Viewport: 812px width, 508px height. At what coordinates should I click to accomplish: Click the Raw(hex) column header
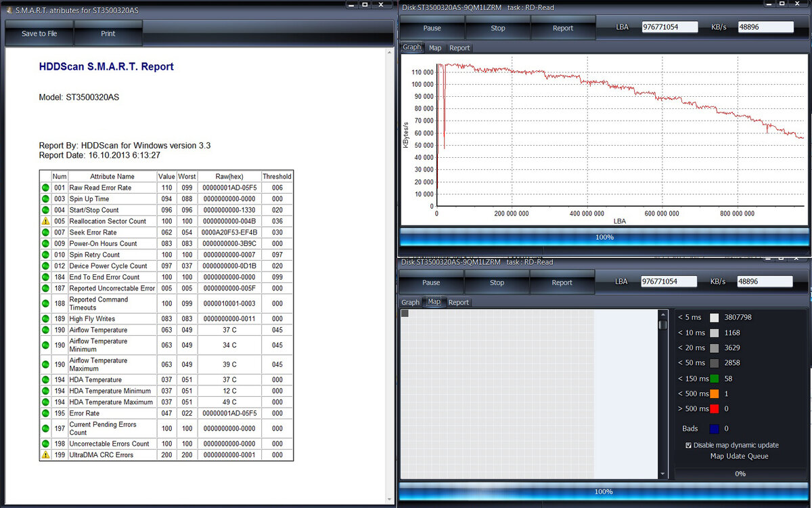pyautogui.click(x=229, y=176)
